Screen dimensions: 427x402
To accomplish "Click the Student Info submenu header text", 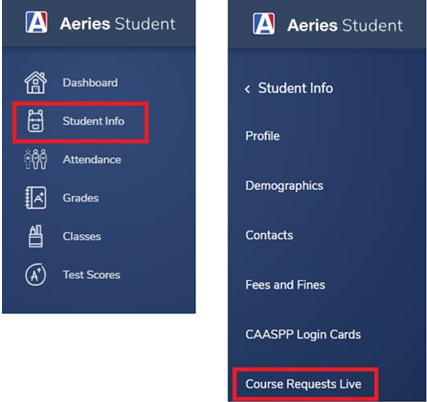I will coord(295,88).
